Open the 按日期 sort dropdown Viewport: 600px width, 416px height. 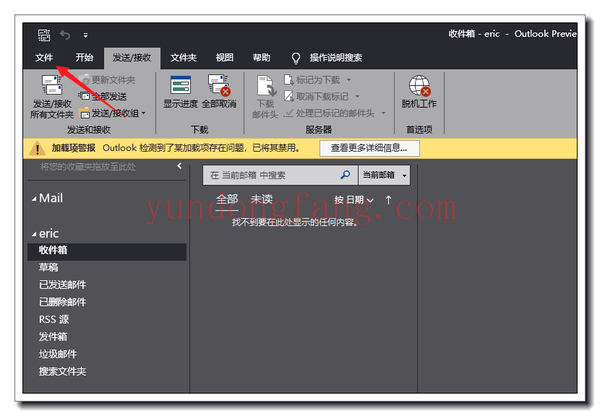click(354, 200)
